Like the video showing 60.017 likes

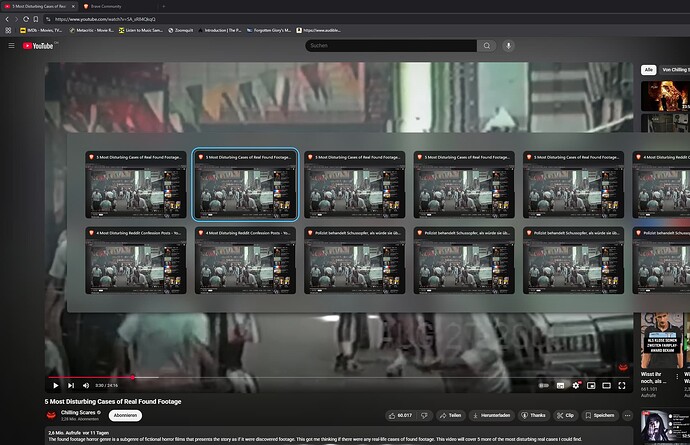coord(400,416)
